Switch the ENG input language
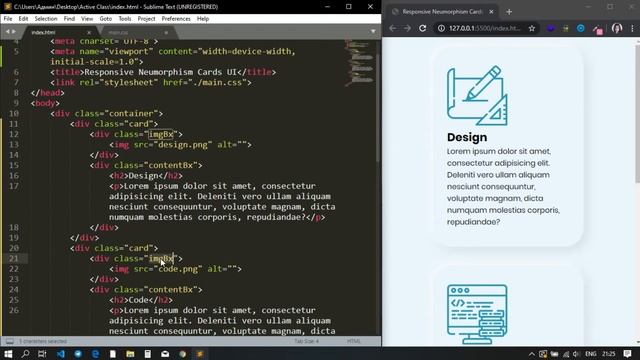The image size is (640, 360). 591,354
